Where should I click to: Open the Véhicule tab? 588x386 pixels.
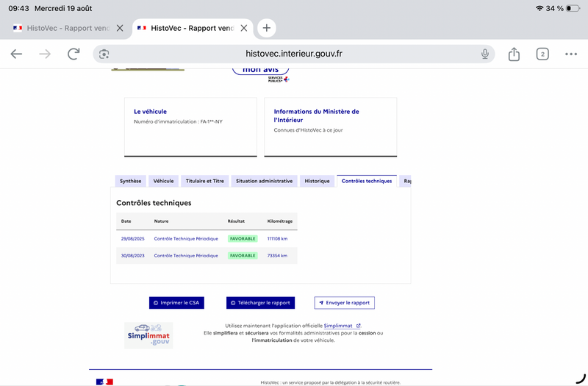163,181
